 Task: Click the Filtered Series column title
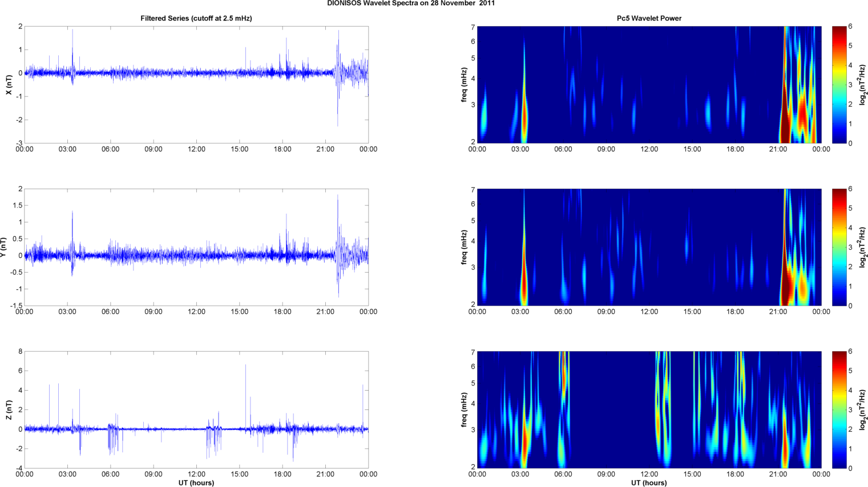(196, 18)
